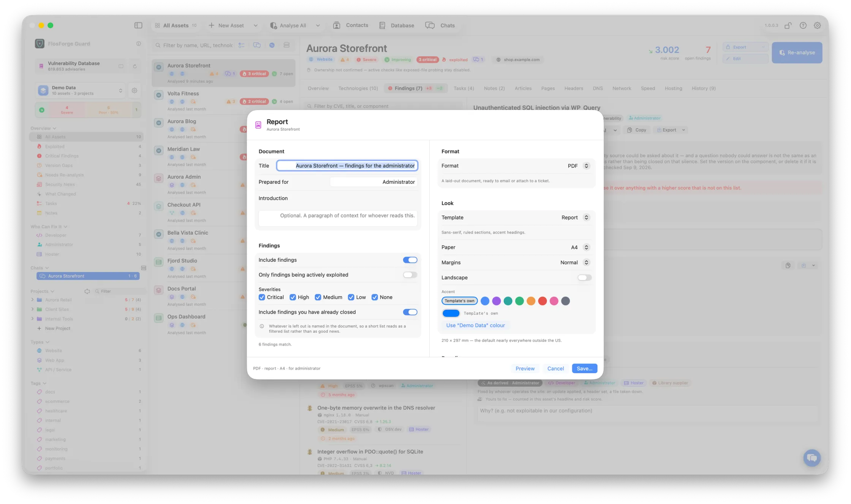Click the New Asset plus icon
The height and width of the screenshot is (504, 851).
[x=212, y=25]
